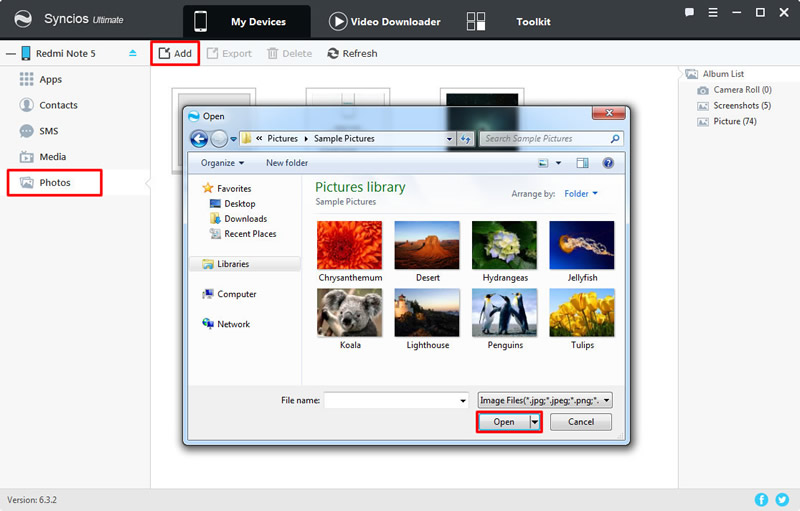Click the Back navigation arrow in dialog
The image size is (800, 511).
tap(199, 139)
